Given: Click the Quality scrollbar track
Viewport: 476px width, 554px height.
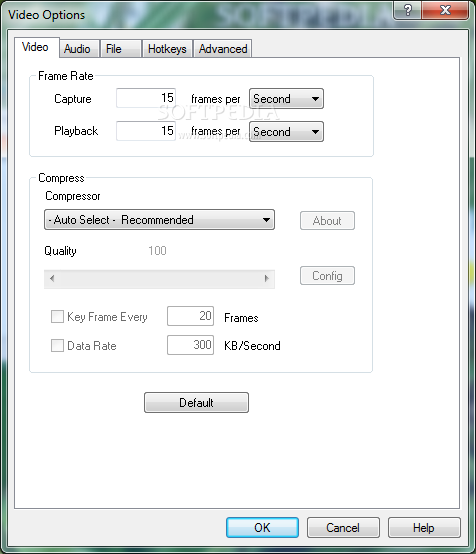Looking at the screenshot, I should [159, 279].
